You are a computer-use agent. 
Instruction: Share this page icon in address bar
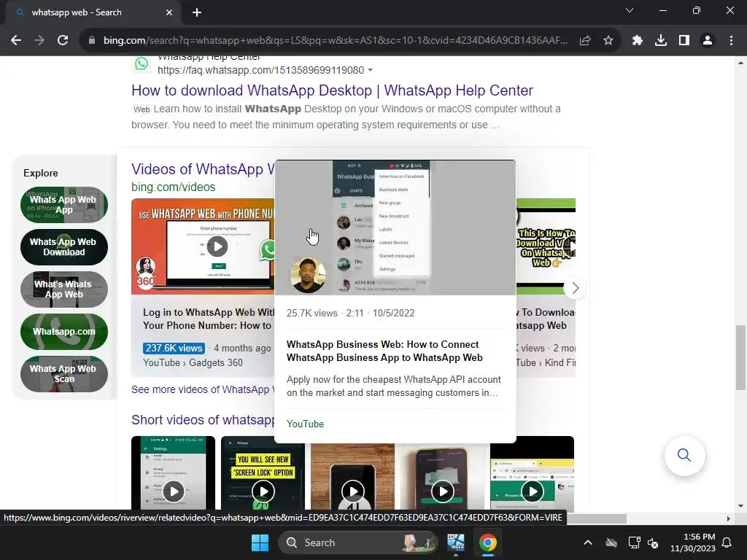585,41
